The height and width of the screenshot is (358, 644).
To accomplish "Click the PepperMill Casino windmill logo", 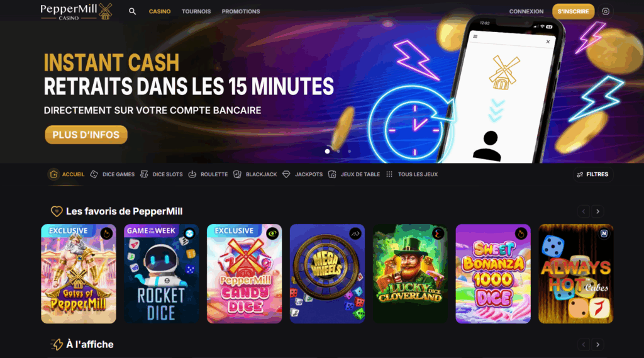I will (x=76, y=11).
